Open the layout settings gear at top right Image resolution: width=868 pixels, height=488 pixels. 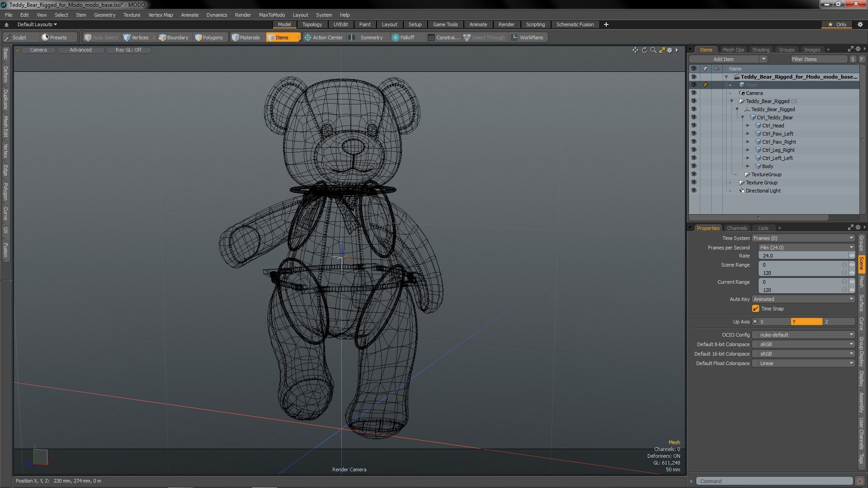point(860,24)
